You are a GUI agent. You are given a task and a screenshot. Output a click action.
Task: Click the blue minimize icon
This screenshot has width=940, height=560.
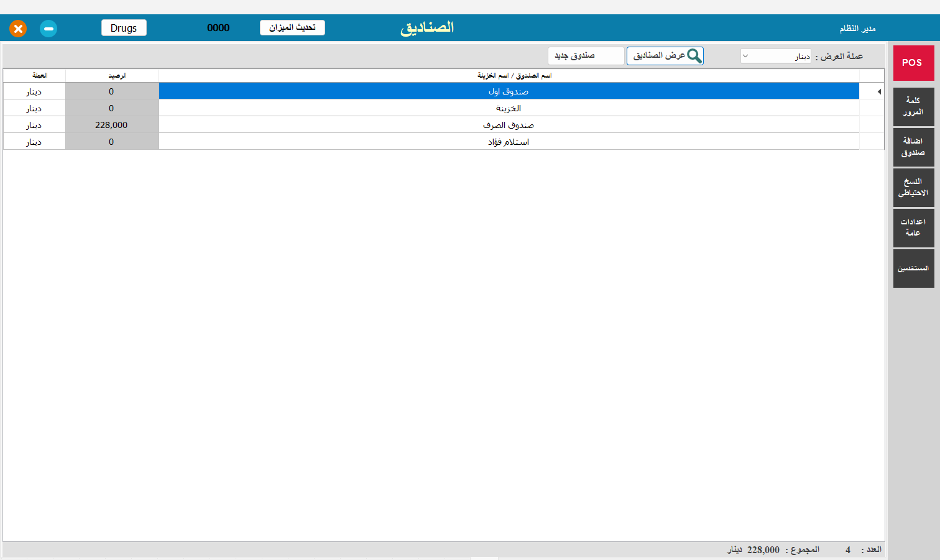[x=48, y=29]
